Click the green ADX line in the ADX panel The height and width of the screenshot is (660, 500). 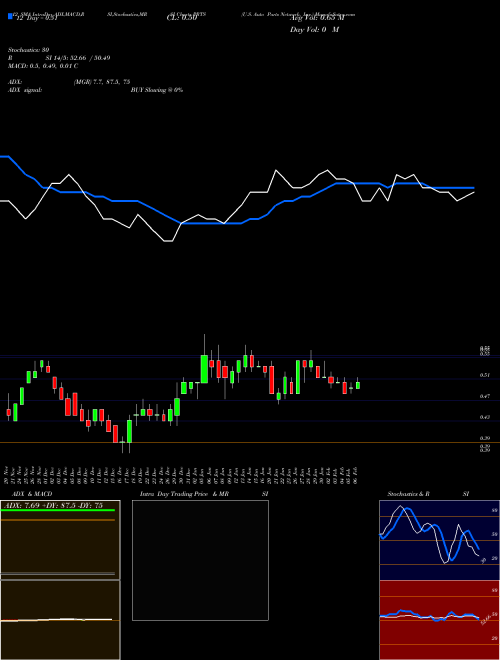[58, 511]
